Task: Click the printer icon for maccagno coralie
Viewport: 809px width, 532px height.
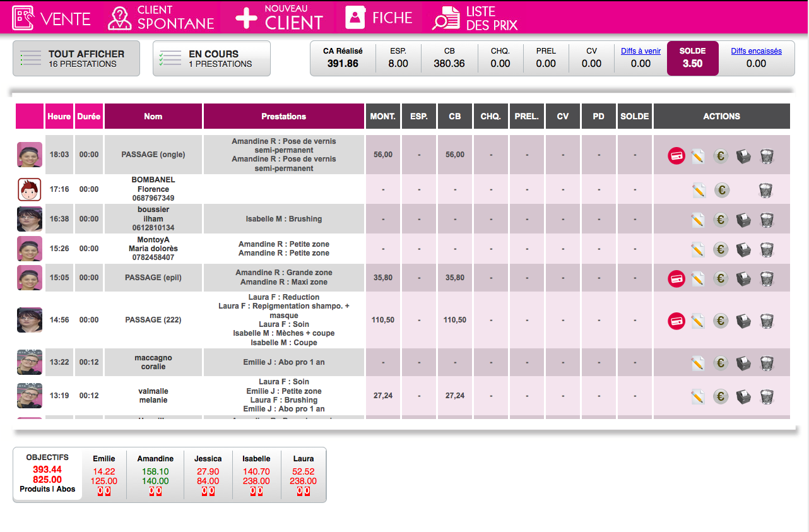Action: (x=744, y=363)
